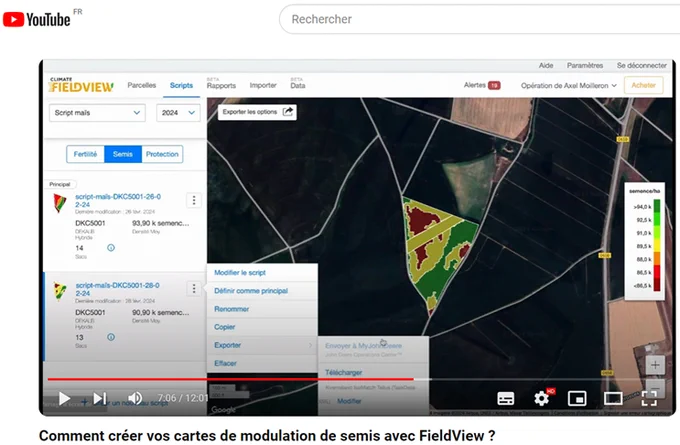
Task: Open three-dot menu for script 26-02-24
Action: tap(194, 200)
